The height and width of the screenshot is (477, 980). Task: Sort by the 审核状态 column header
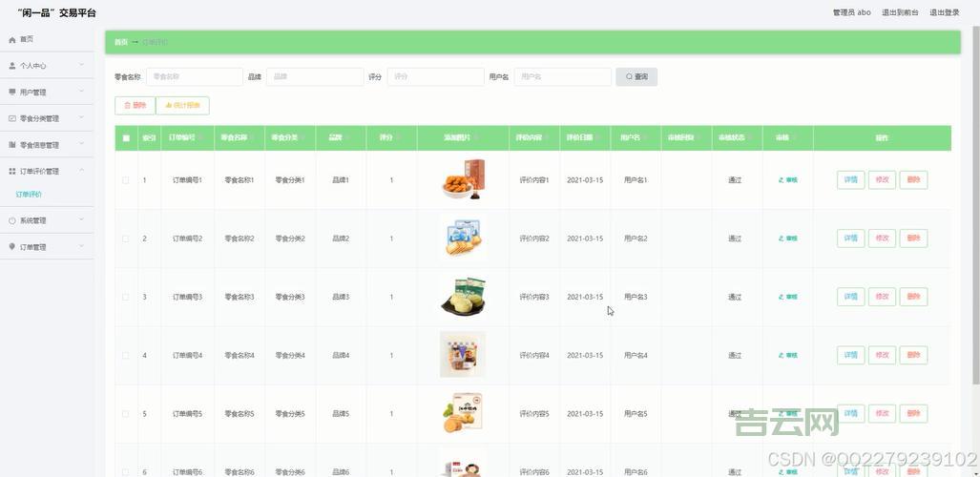click(x=737, y=138)
